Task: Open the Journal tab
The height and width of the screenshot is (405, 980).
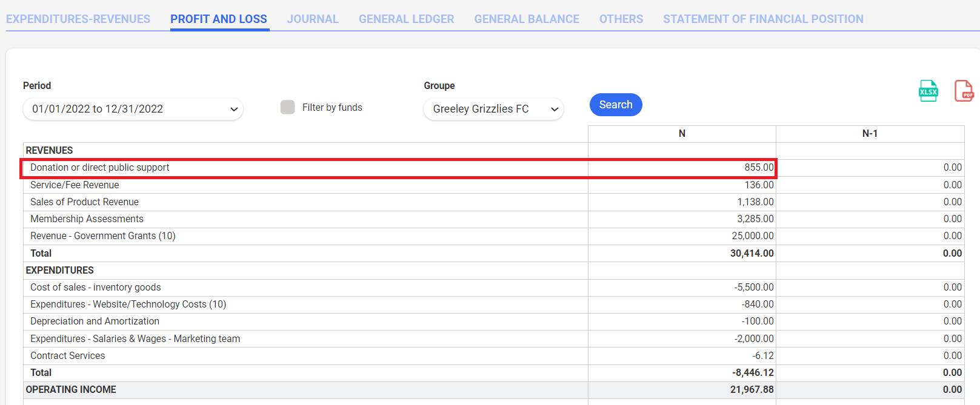Action: click(x=313, y=19)
